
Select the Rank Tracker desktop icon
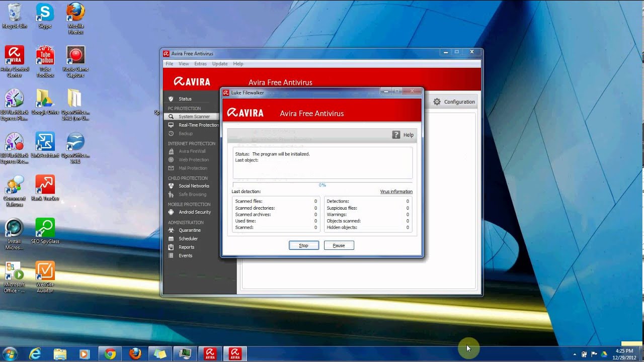tap(45, 188)
